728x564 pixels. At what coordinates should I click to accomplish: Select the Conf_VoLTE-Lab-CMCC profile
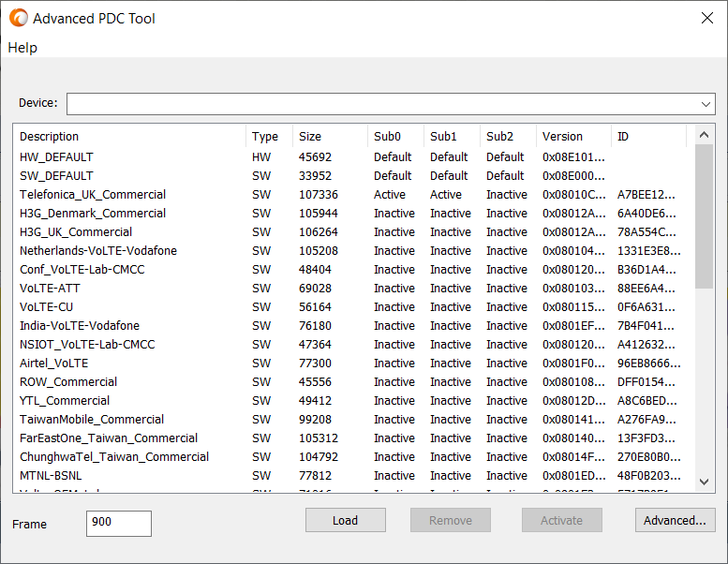click(353, 270)
